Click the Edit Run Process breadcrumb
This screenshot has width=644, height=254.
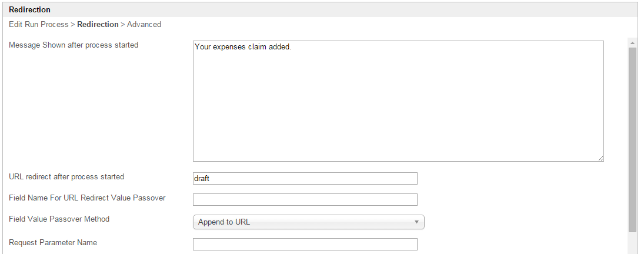(x=39, y=25)
